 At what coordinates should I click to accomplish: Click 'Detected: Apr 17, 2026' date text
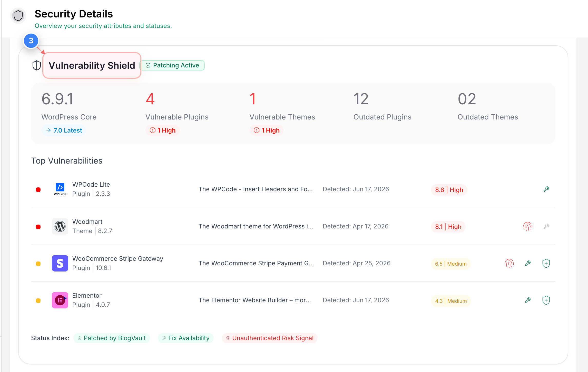pos(356,226)
